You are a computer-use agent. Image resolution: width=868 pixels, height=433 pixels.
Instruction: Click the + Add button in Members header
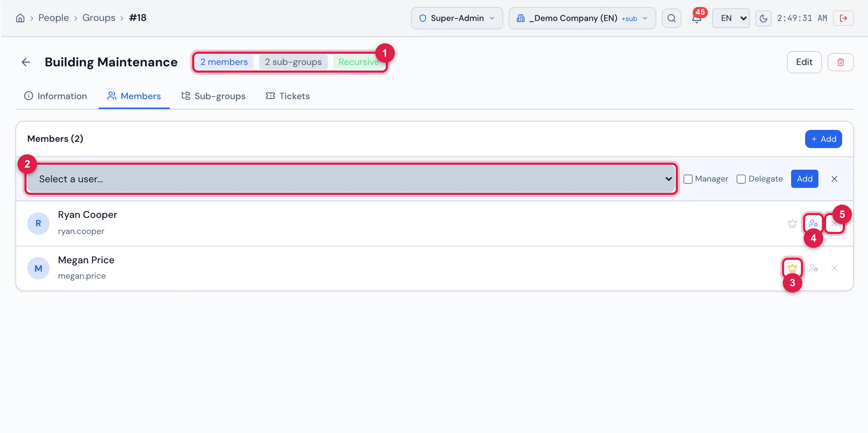click(x=823, y=139)
